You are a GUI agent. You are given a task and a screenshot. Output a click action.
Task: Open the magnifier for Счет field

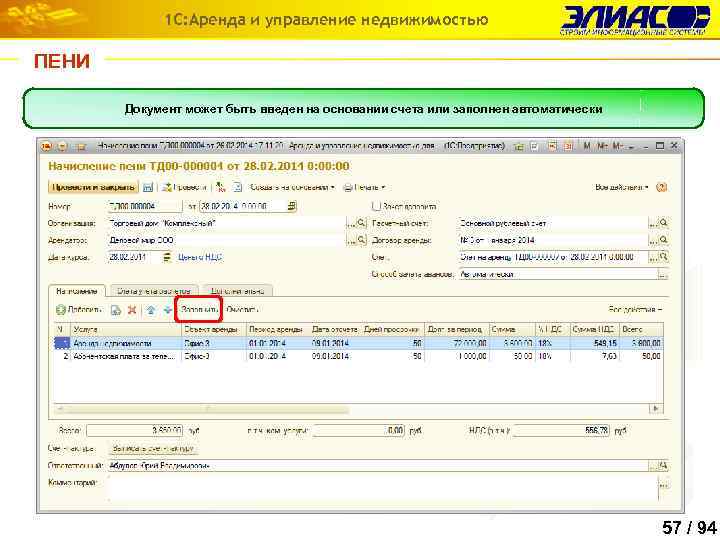tap(664, 257)
